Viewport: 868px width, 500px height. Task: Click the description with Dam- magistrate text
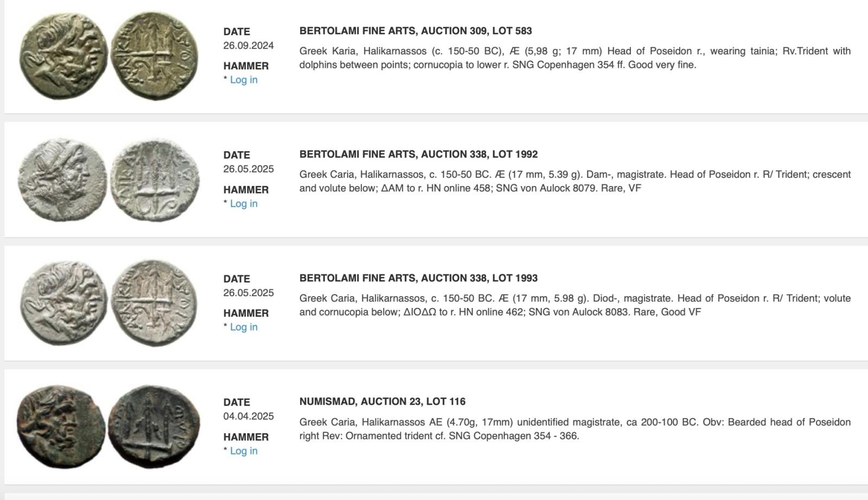[575, 182]
